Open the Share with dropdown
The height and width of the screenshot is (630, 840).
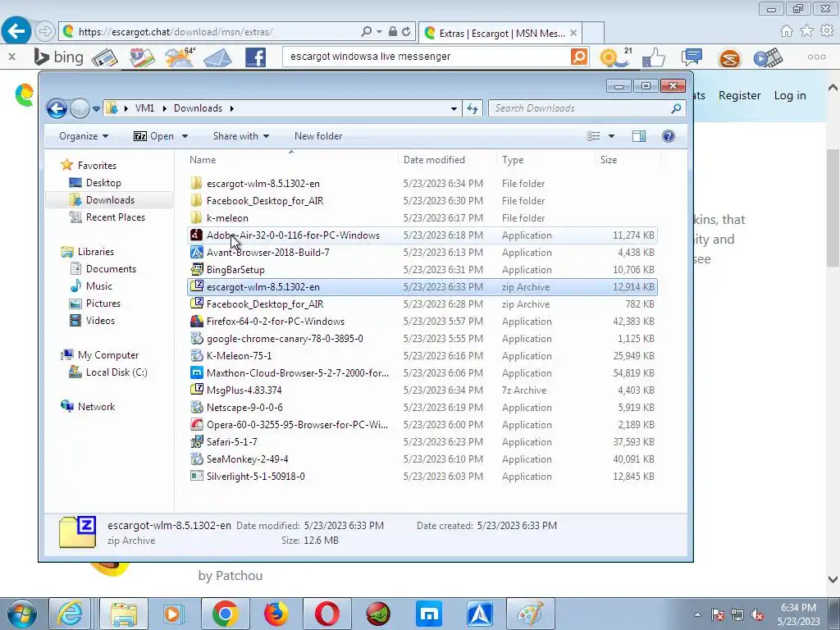point(241,136)
